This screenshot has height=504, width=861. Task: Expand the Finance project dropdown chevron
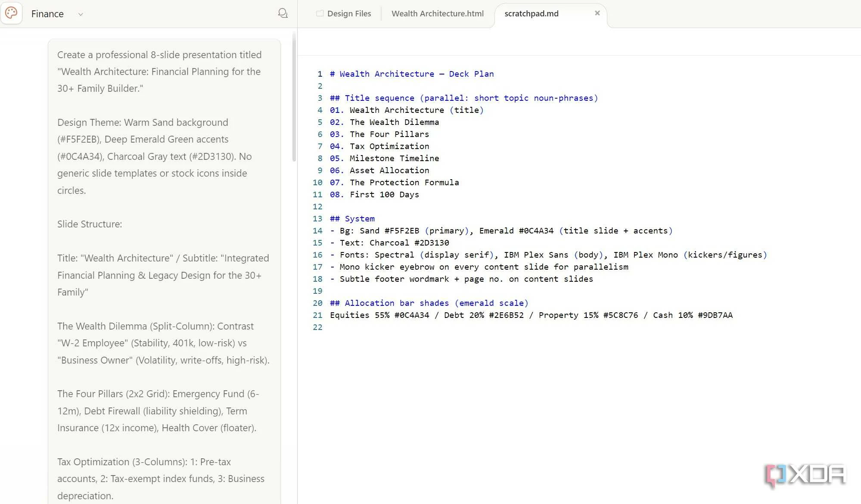(x=80, y=14)
